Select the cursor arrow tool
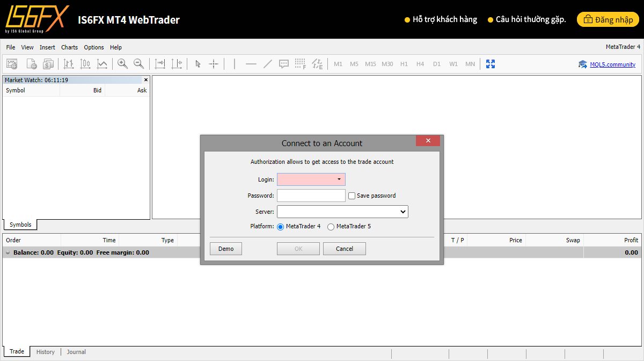Screen dimensions: 644x361 [x=197, y=64]
